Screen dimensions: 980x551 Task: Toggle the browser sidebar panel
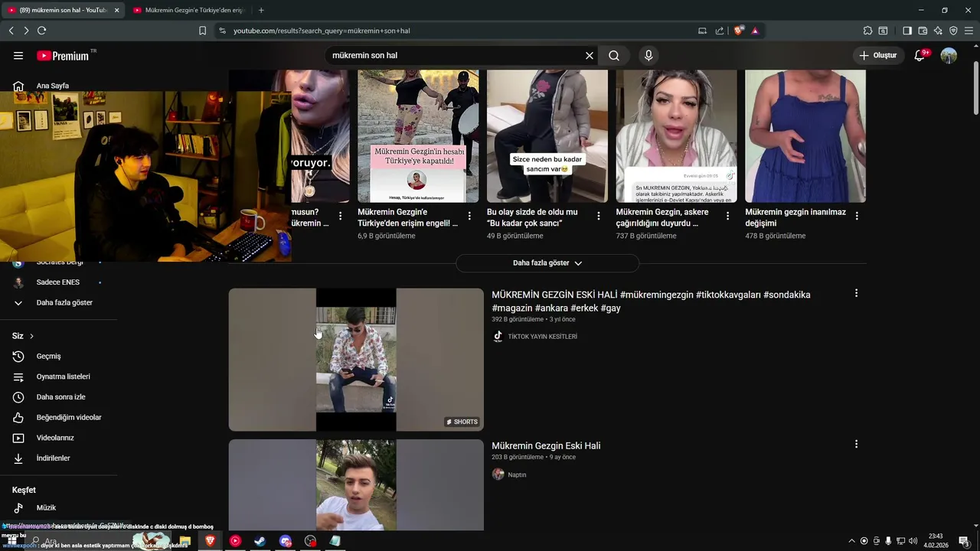(907, 31)
